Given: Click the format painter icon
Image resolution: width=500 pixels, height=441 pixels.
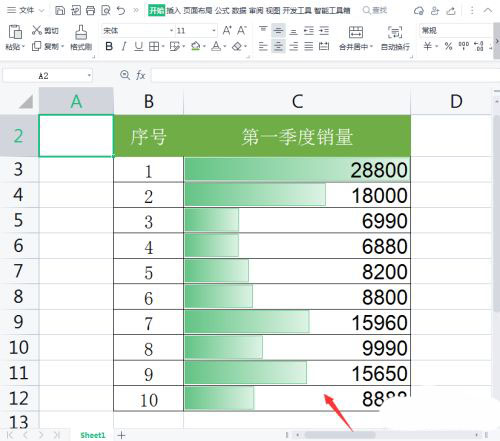Looking at the screenshot, I should click(x=81, y=32).
